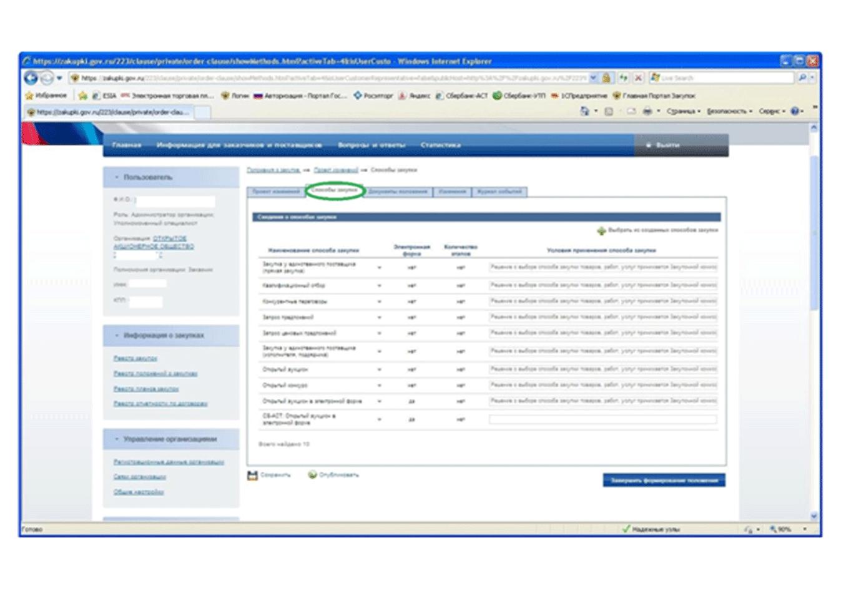Click the Refresh page icon in address bar
Viewport: 841px width, 616px height.
623,78
